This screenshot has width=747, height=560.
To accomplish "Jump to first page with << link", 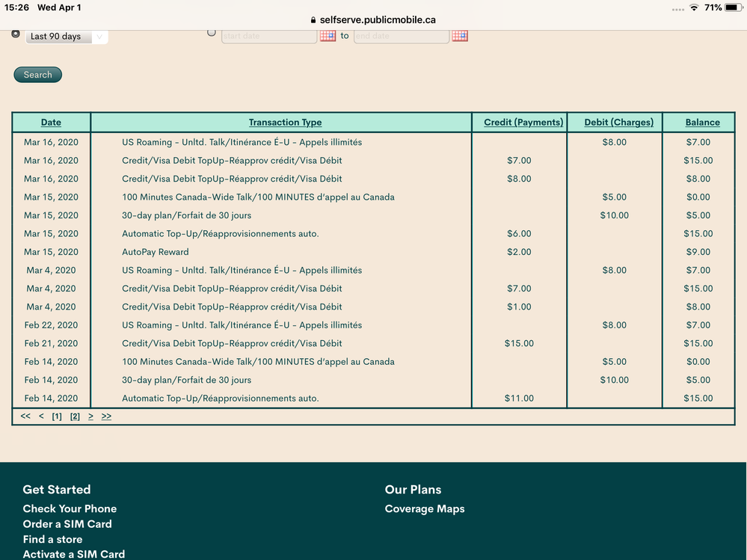I will click(x=25, y=416).
